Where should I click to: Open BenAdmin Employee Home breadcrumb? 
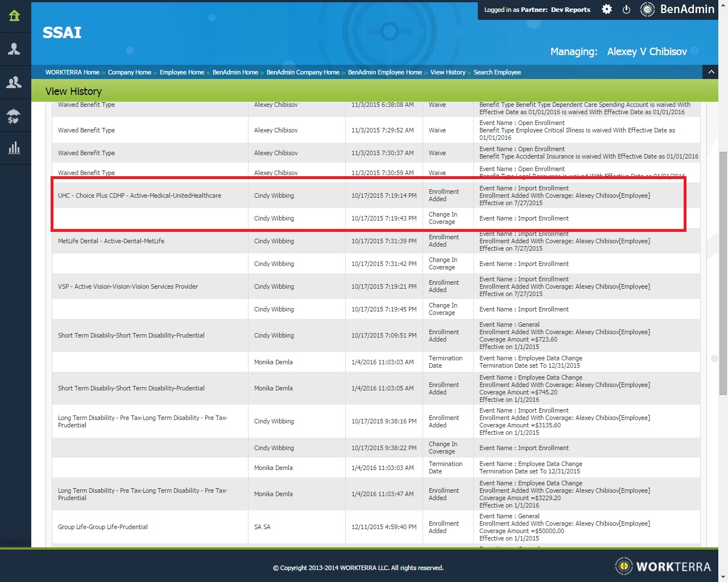(x=384, y=72)
